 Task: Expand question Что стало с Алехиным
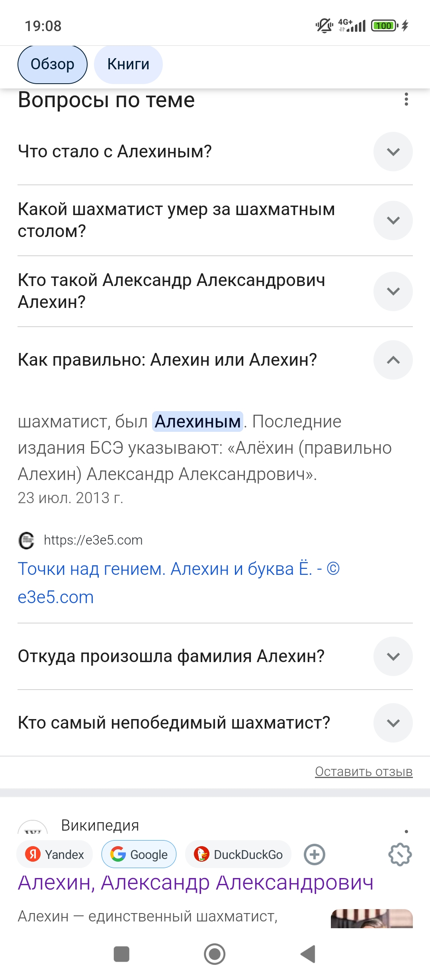pyautogui.click(x=393, y=152)
